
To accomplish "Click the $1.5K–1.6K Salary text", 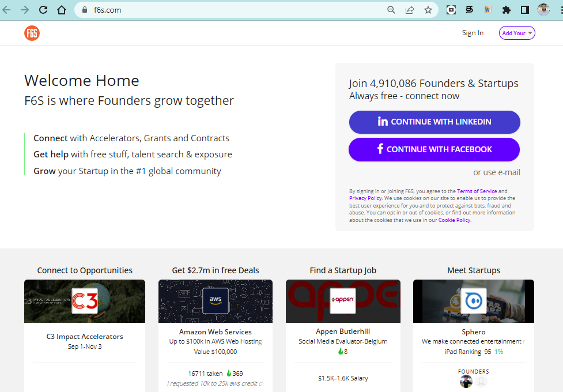I will pyautogui.click(x=343, y=378).
